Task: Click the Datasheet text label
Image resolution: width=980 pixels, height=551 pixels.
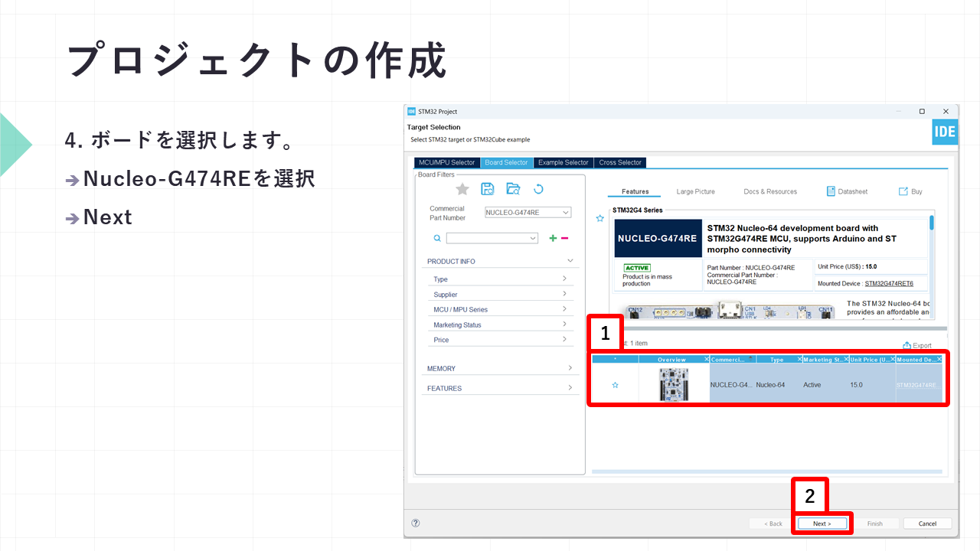Action: [853, 192]
